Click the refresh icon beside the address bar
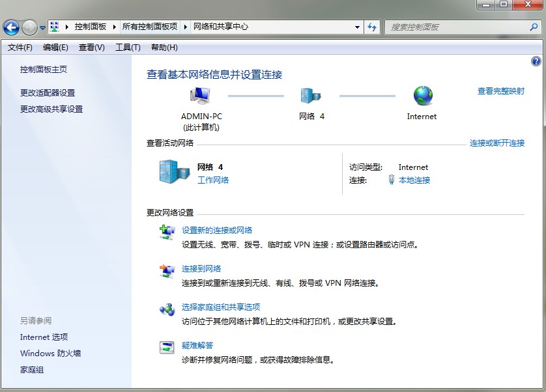Viewport: 546px width, 392px height. click(x=371, y=27)
